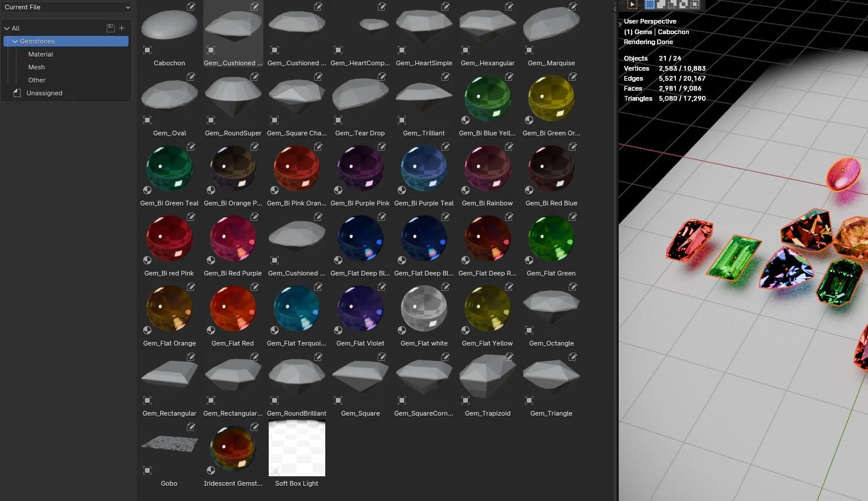Click the object icon below Gem_Square thumbnail
Image resolution: width=868 pixels, height=501 pixels.
pyautogui.click(x=338, y=400)
